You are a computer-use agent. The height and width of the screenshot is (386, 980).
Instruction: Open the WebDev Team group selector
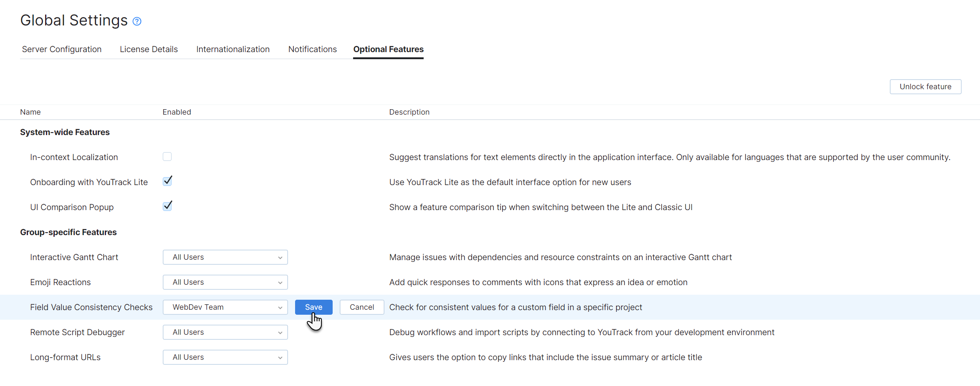(225, 307)
